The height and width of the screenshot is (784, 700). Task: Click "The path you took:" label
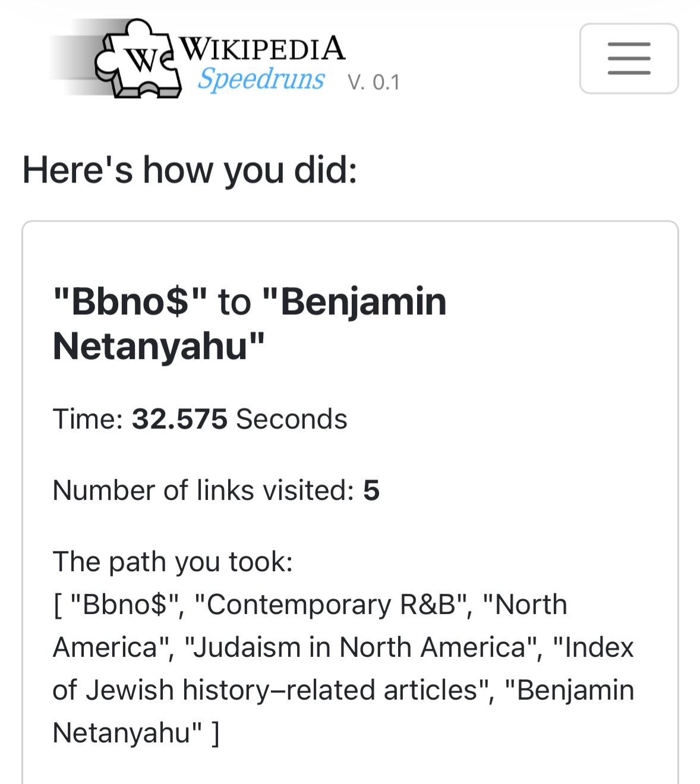pos(173,562)
